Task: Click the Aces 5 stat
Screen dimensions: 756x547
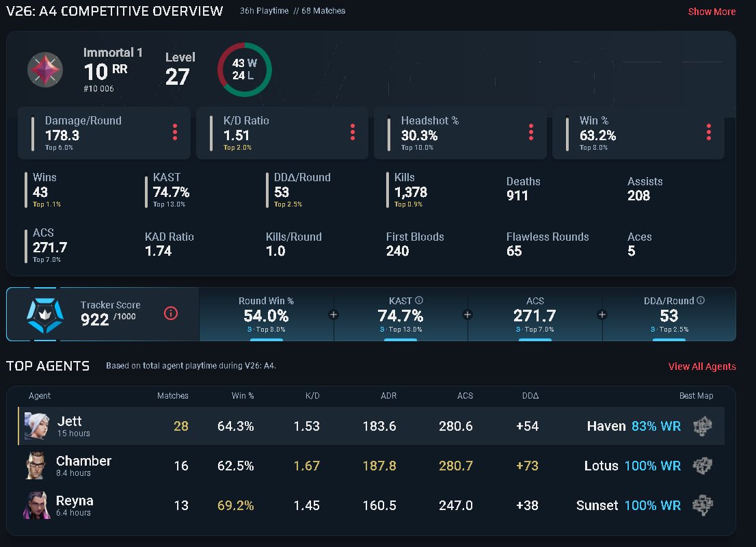Action: click(639, 244)
